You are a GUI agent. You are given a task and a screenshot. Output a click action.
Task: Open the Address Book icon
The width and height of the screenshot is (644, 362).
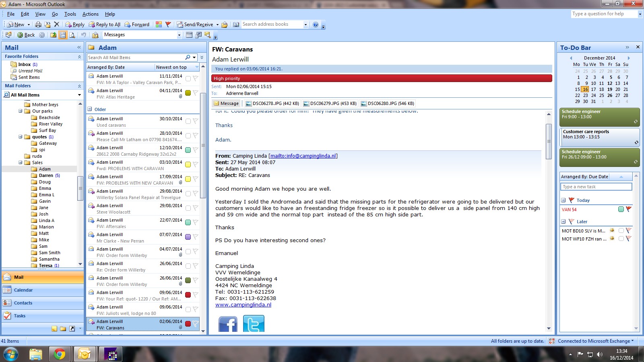coord(236,25)
